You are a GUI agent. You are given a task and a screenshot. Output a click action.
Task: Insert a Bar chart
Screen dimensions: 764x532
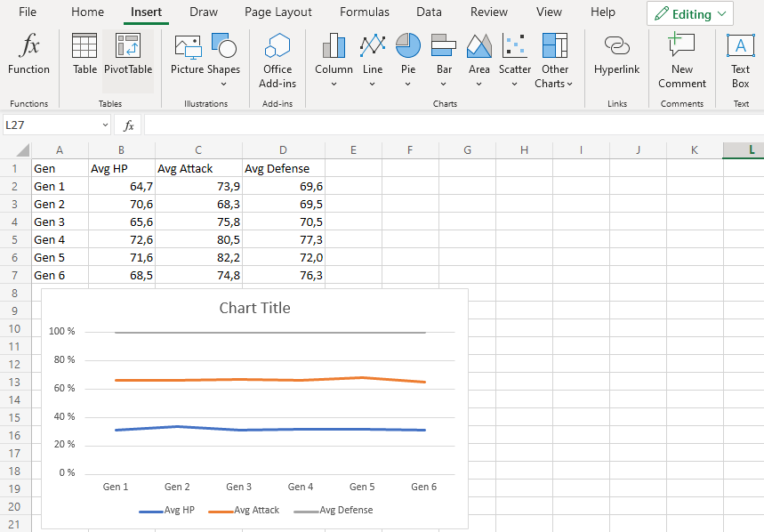click(x=443, y=59)
